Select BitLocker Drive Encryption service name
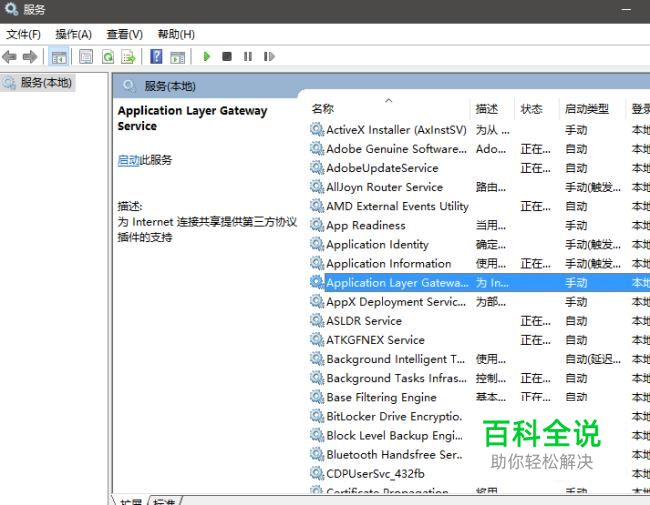 [x=394, y=416]
